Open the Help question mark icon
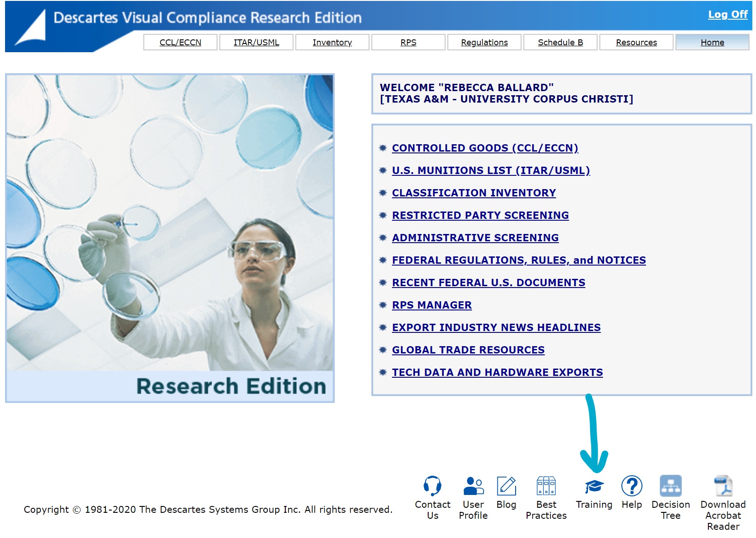Image resolution: width=756 pixels, height=538 pixels. (x=632, y=486)
